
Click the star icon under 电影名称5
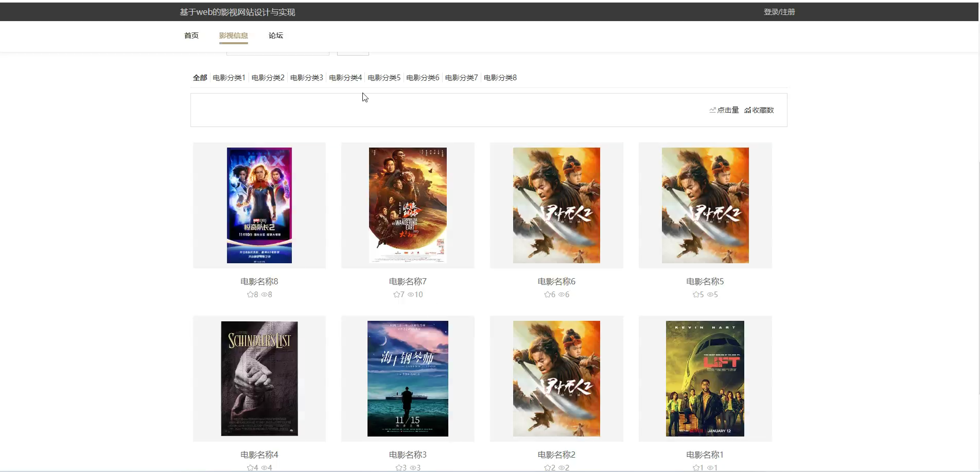click(696, 295)
